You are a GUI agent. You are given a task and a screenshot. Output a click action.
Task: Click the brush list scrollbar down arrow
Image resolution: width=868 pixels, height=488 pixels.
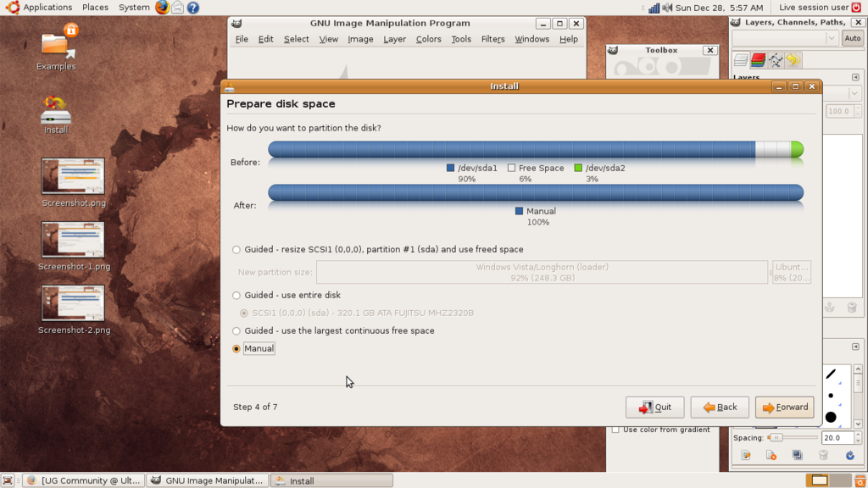click(x=858, y=424)
